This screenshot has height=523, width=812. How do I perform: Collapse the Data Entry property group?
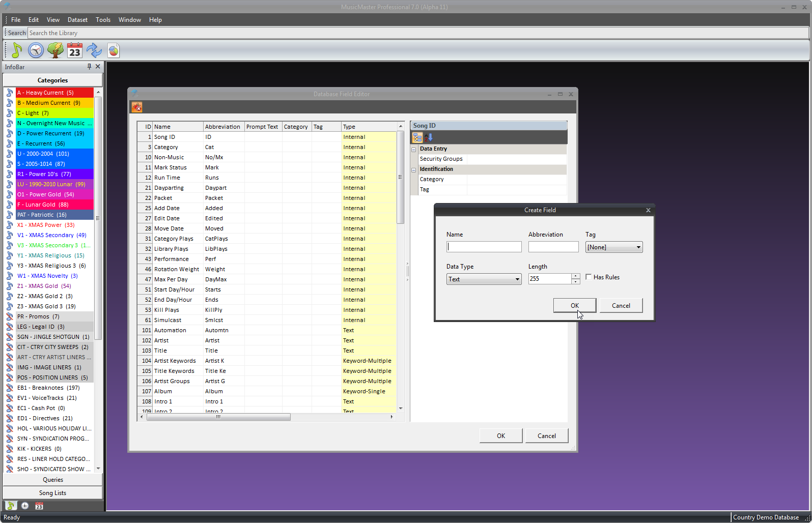point(414,149)
